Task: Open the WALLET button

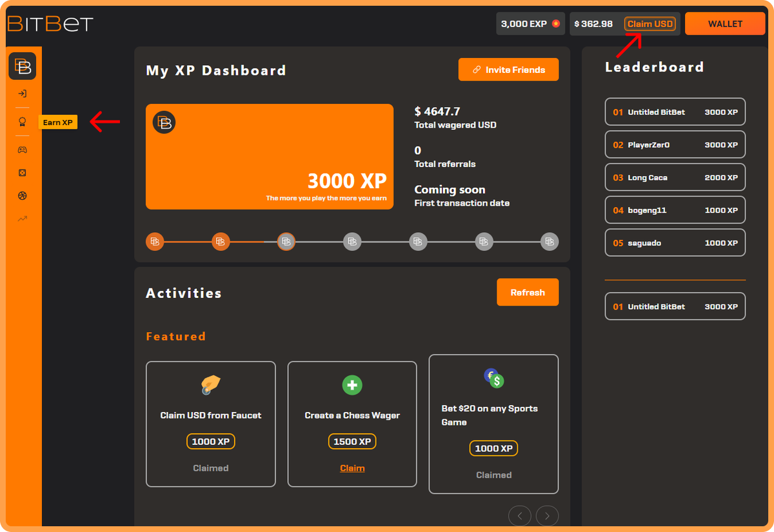Action: [726, 24]
